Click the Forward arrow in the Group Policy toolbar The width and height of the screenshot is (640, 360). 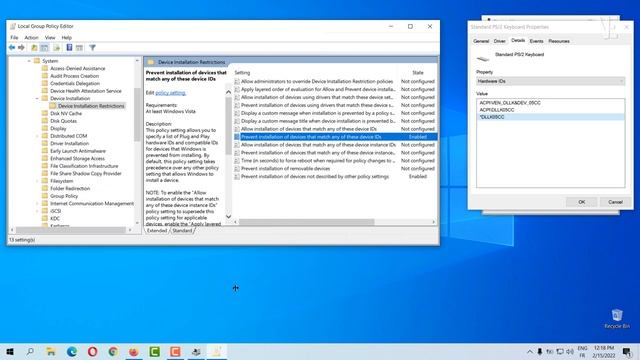[x=21, y=48]
